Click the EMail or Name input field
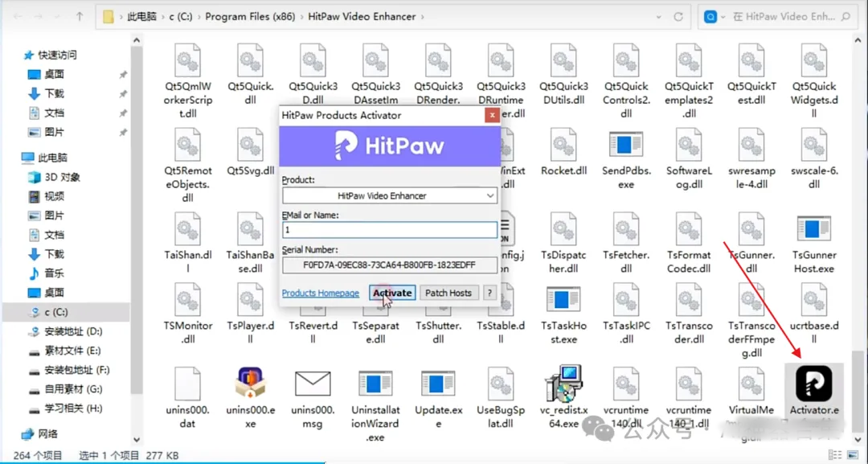Image resolution: width=868 pixels, height=464 pixels. click(390, 230)
